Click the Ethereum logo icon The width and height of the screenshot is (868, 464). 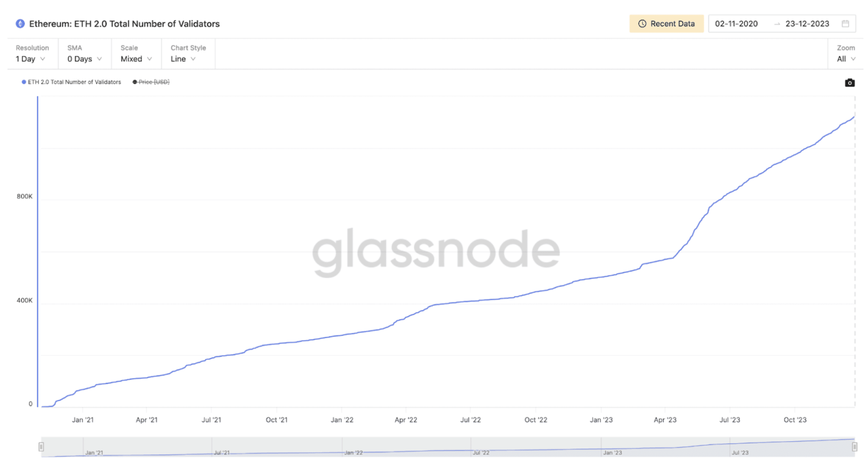point(19,24)
